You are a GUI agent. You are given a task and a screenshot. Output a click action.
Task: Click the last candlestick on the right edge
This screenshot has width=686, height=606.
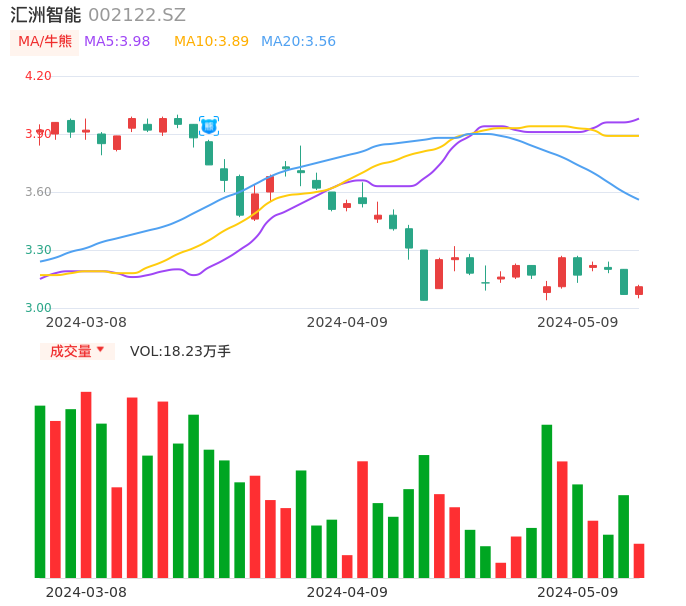coord(639,290)
